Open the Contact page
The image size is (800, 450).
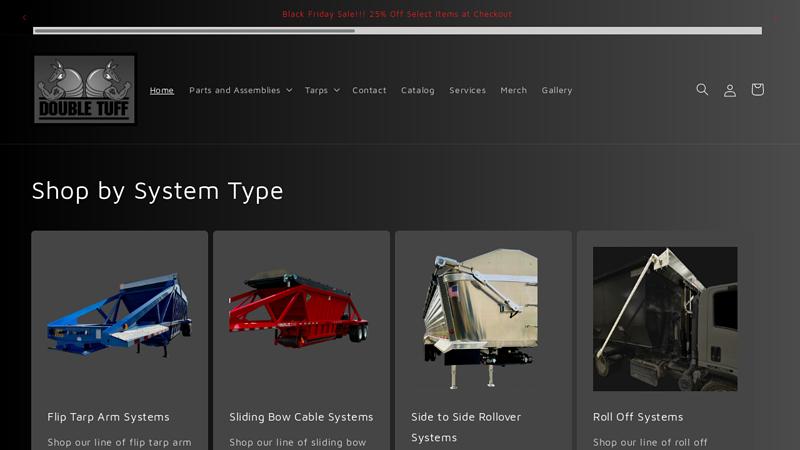(369, 90)
